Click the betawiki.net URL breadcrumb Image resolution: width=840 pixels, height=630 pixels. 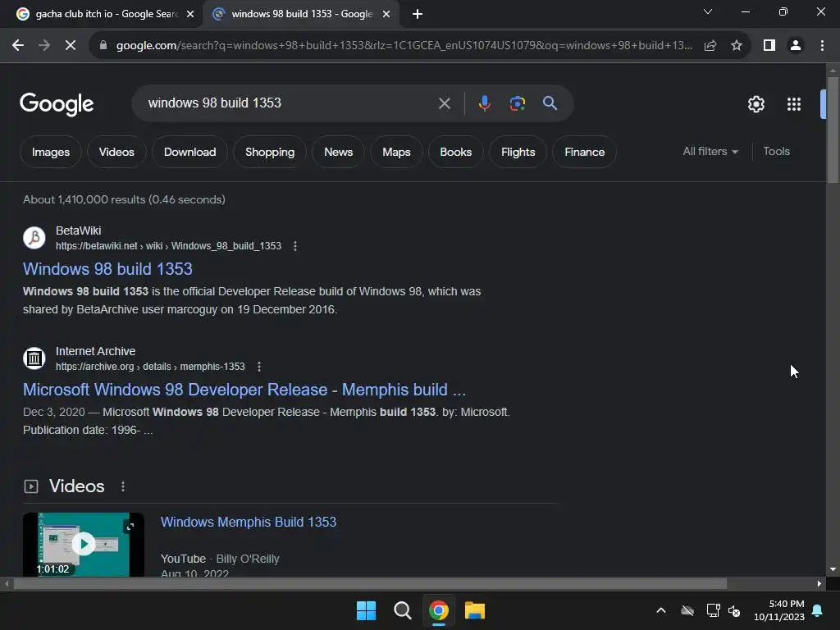pyautogui.click(x=168, y=246)
